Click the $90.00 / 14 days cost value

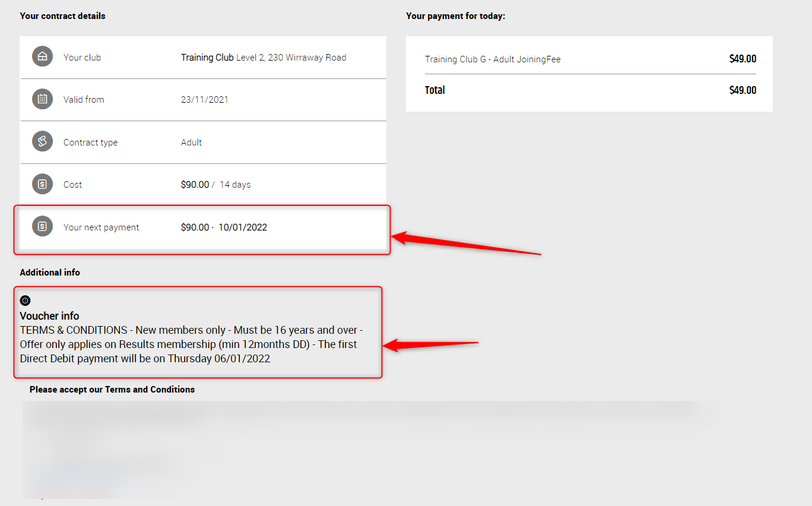215,185
